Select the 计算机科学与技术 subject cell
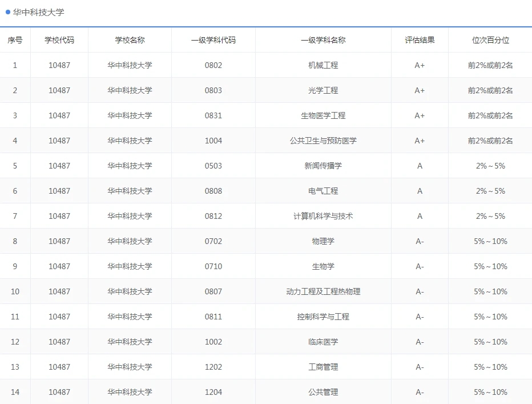The image size is (532, 404). point(323,216)
